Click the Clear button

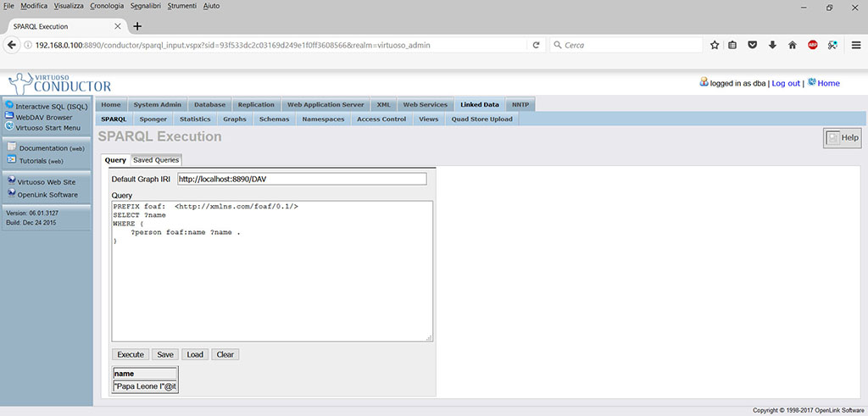point(225,355)
